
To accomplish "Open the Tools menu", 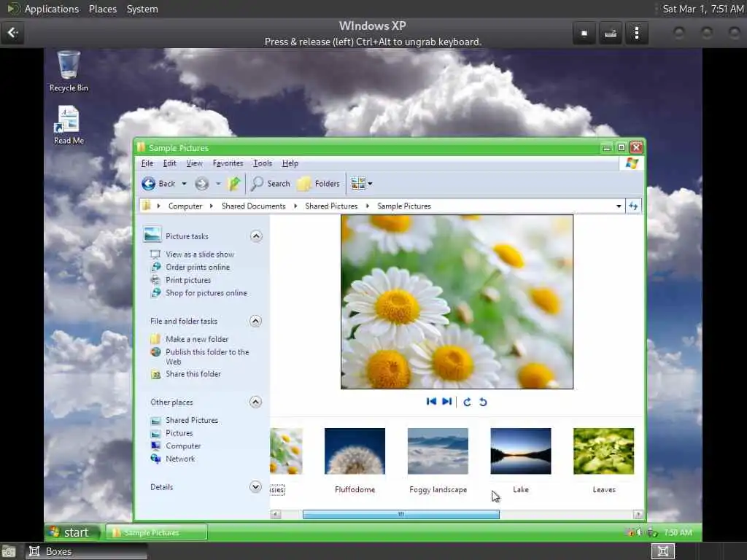I will (x=263, y=163).
